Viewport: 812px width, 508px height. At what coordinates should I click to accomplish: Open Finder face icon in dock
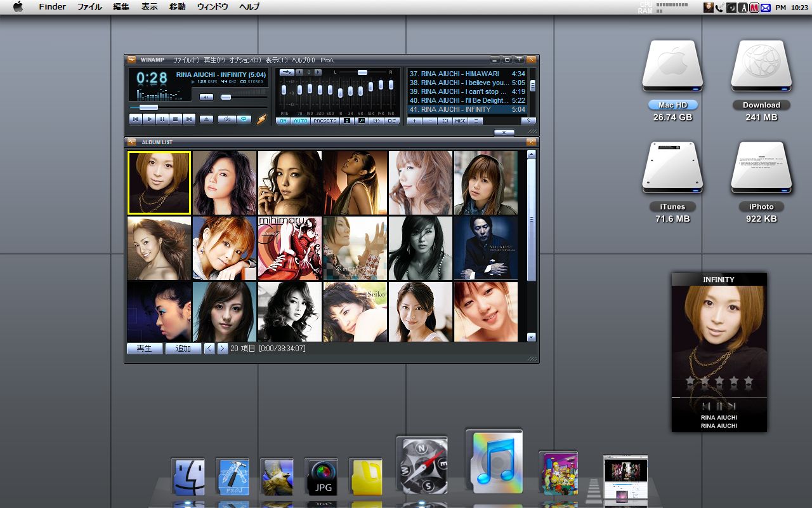(x=188, y=478)
